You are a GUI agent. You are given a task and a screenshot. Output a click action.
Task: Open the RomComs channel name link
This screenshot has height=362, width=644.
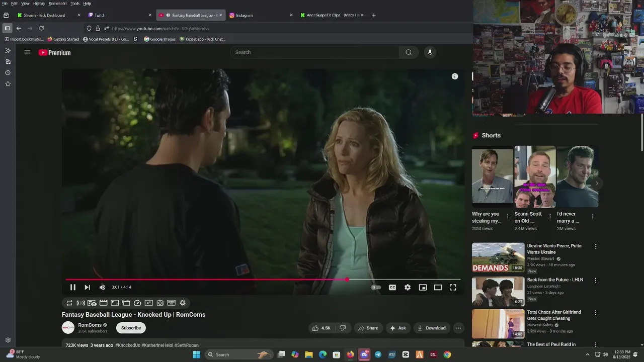[x=90, y=325]
